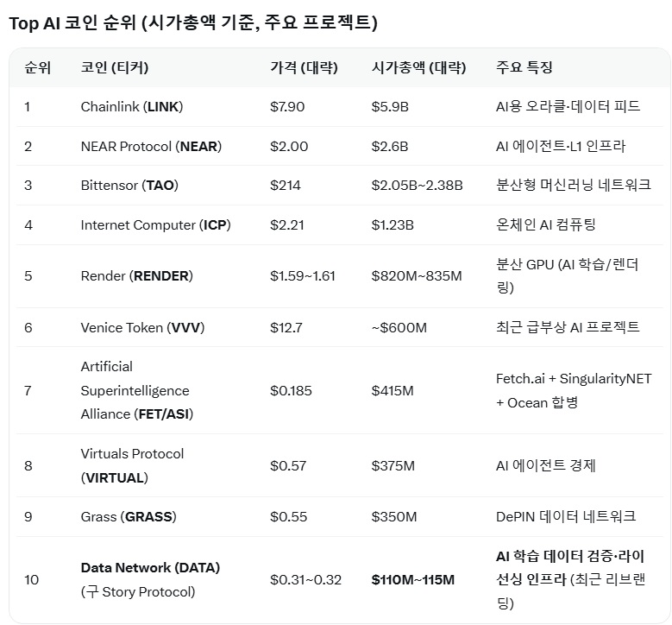Click the 가격 (대략) column header
672x625 pixels.
tap(304, 67)
